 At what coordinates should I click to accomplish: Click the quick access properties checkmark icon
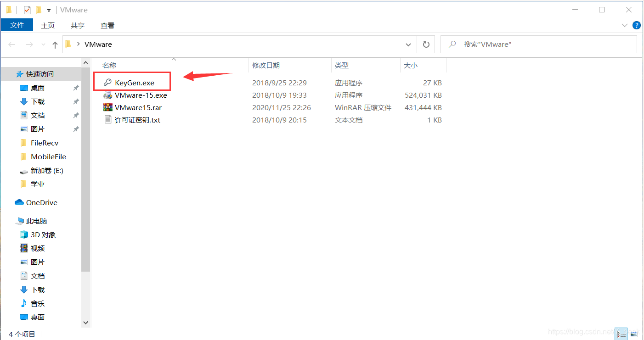(x=27, y=10)
